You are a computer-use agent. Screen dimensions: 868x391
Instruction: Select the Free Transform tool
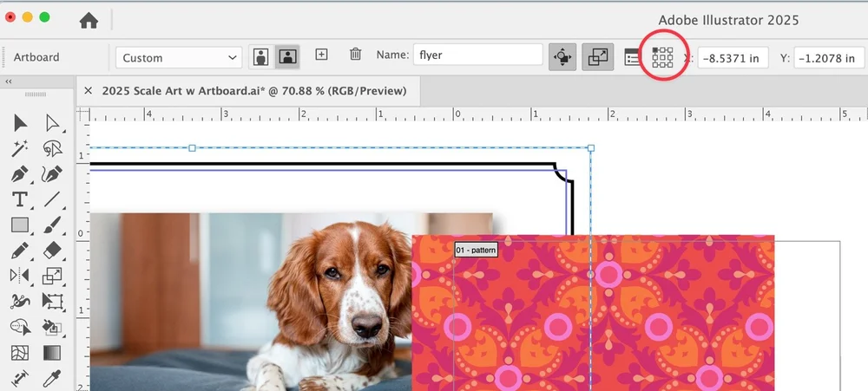pos(52,301)
